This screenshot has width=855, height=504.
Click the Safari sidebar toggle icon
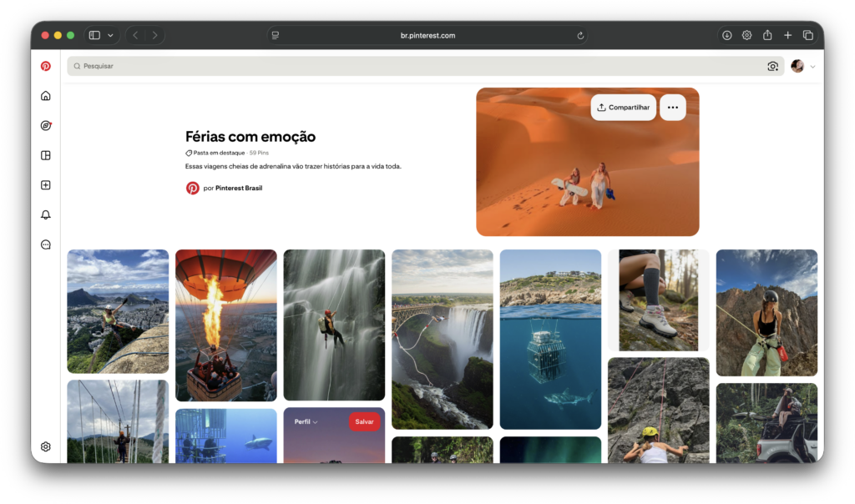click(94, 35)
